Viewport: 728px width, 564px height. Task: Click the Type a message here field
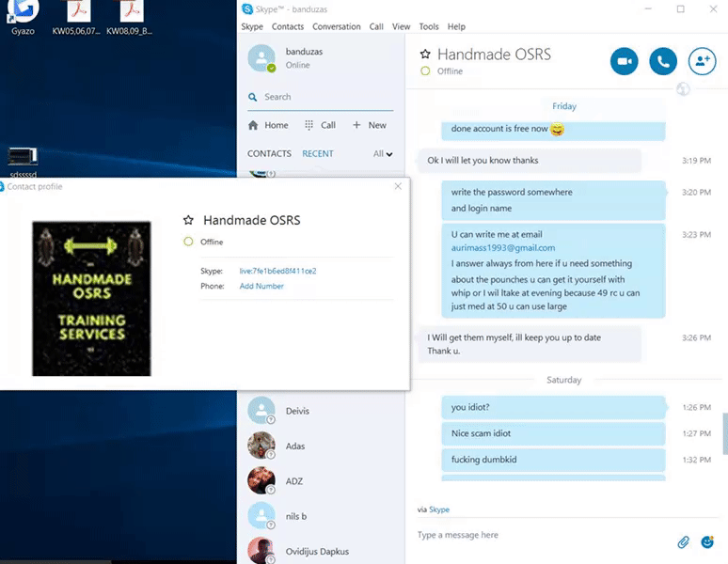(x=544, y=535)
